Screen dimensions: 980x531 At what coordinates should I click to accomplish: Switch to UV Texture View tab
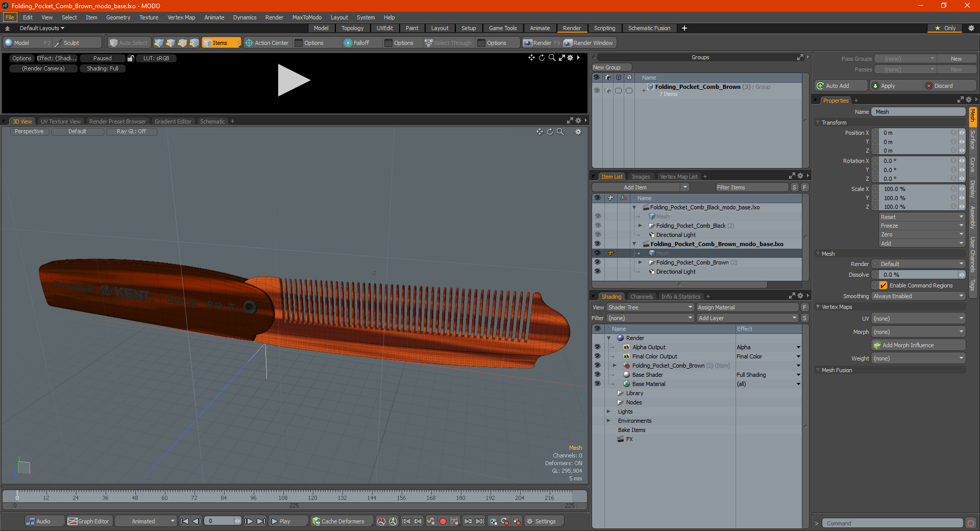tap(61, 122)
